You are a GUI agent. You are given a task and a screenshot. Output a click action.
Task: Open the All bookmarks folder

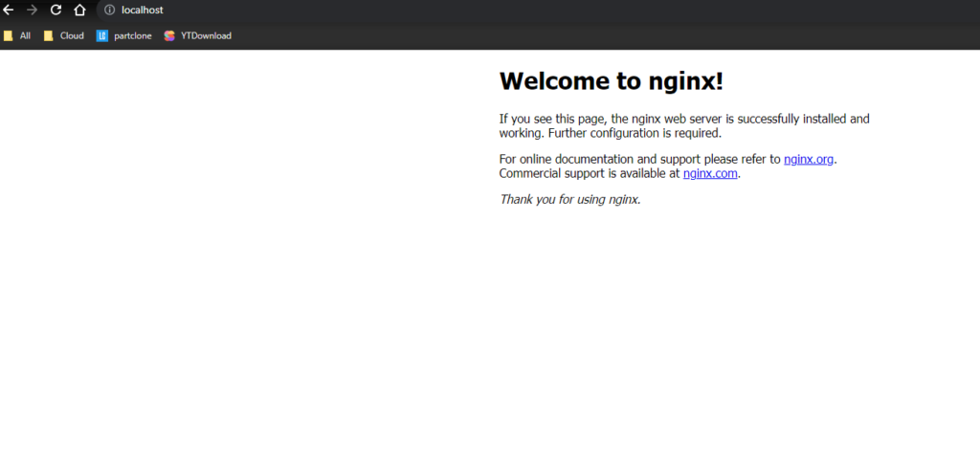[x=17, y=35]
